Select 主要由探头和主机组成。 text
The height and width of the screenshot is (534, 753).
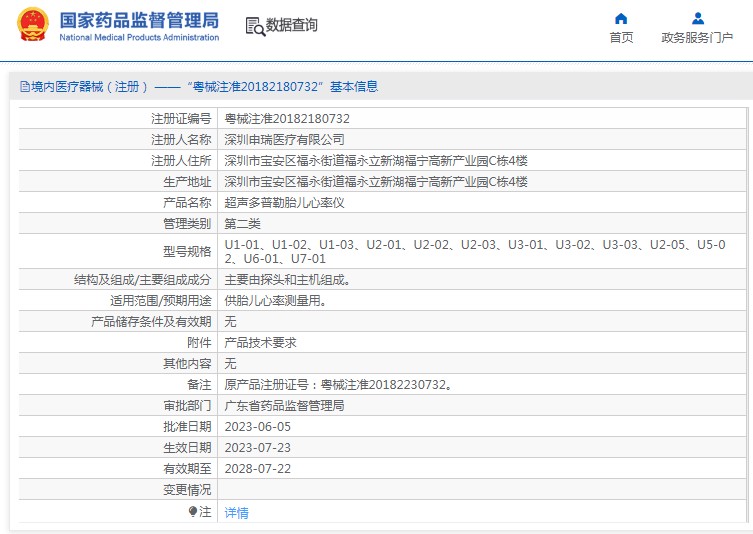click(x=287, y=280)
